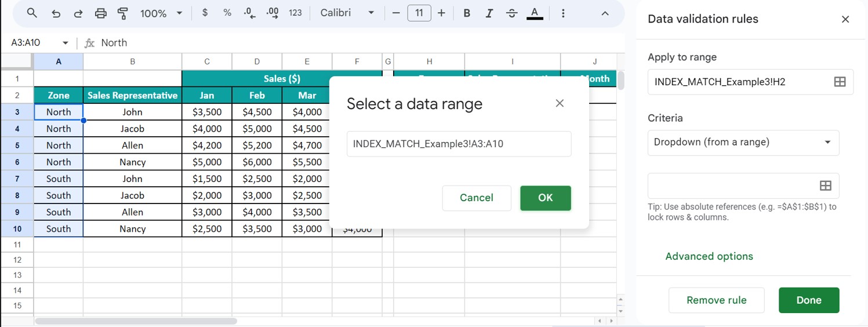Select column A header
The width and height of the screenshot is (868, 327).
pos(59,61)
